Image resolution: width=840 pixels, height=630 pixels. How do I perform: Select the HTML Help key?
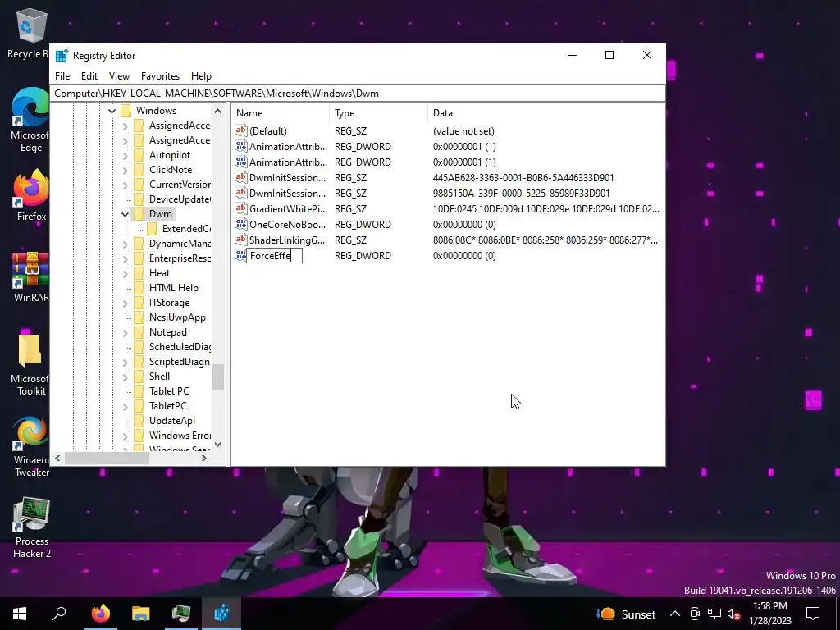pyautogui.click(x=174, y=288)
